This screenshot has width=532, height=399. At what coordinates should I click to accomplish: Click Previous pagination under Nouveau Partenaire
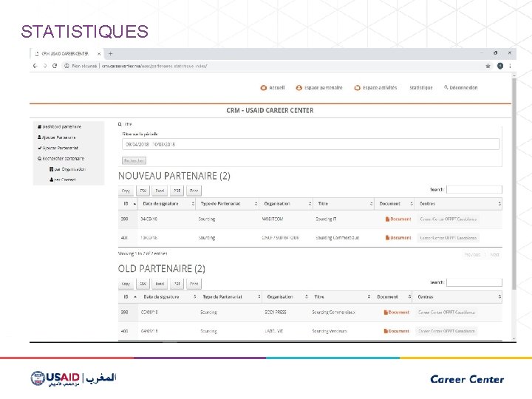tap(472, 254)
